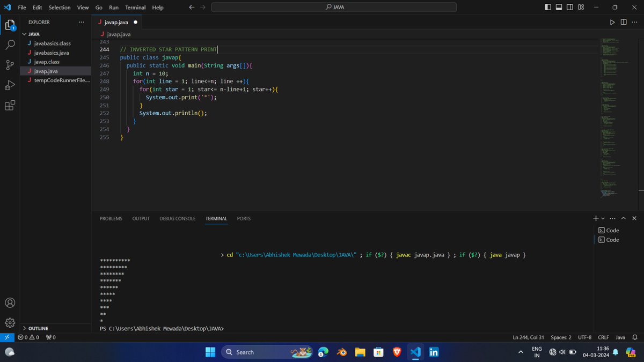Close the terminal panel
Screen dimensions: 644x362
click(634, 218)
